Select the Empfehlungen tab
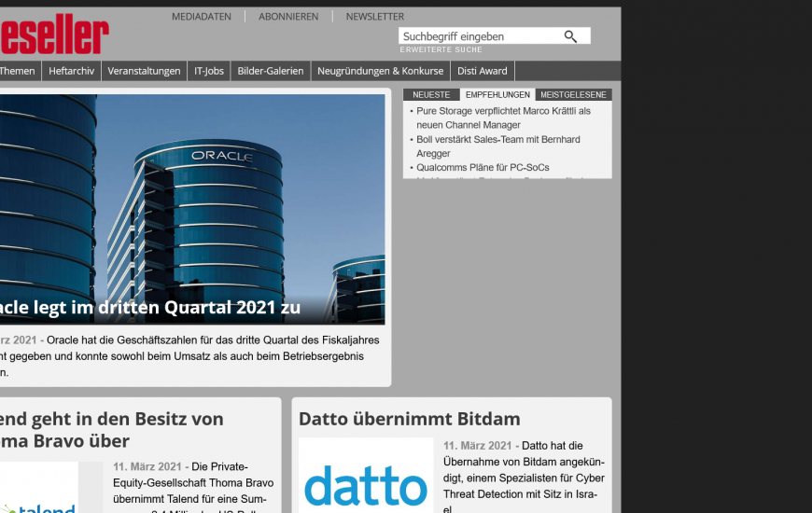The height and width of the screenshot is (513, 812). [x=497, y=95]
